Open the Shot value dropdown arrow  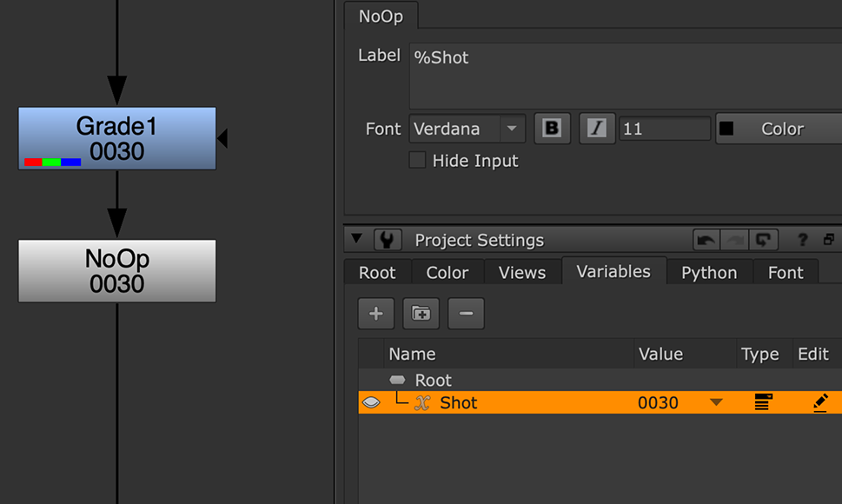pyautogui.click(x=716, y=402)
